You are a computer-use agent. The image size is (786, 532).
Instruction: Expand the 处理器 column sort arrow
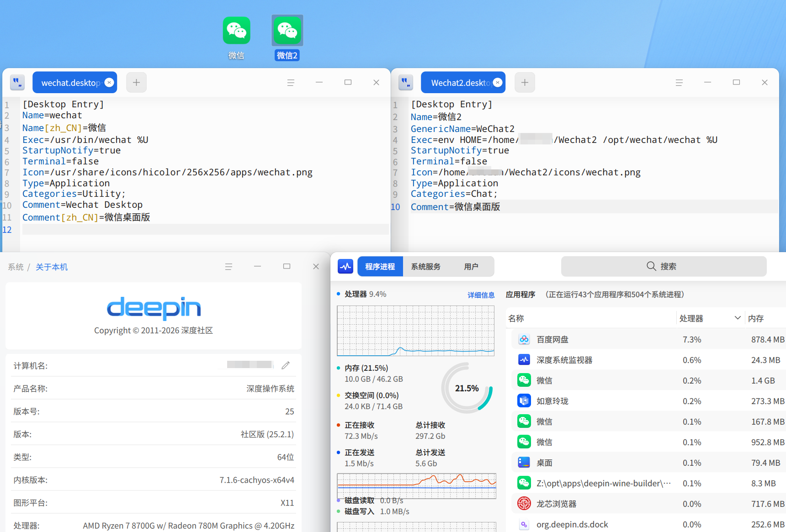coord(737,318)
